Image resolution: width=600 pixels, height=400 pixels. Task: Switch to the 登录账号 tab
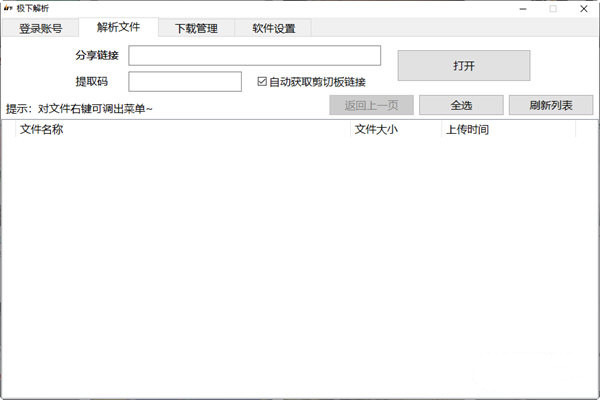coord(41,28)
